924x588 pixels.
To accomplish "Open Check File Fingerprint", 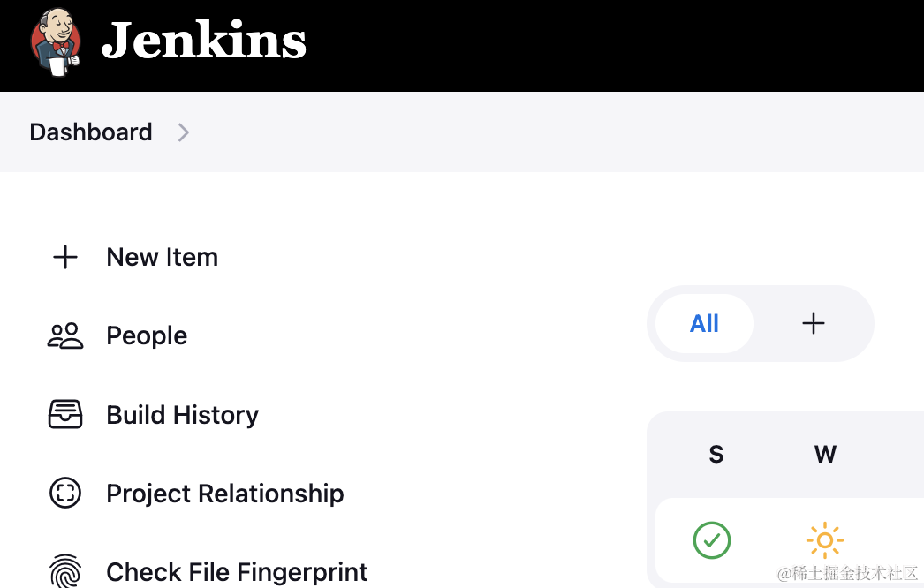I will [x=237, y=572].
